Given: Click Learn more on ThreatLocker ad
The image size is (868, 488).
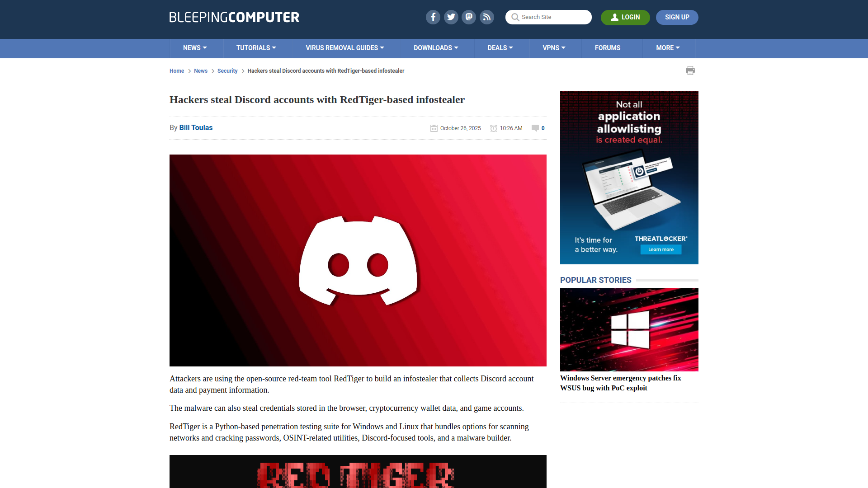Looking at the screenshot, I should click(660, 249).
